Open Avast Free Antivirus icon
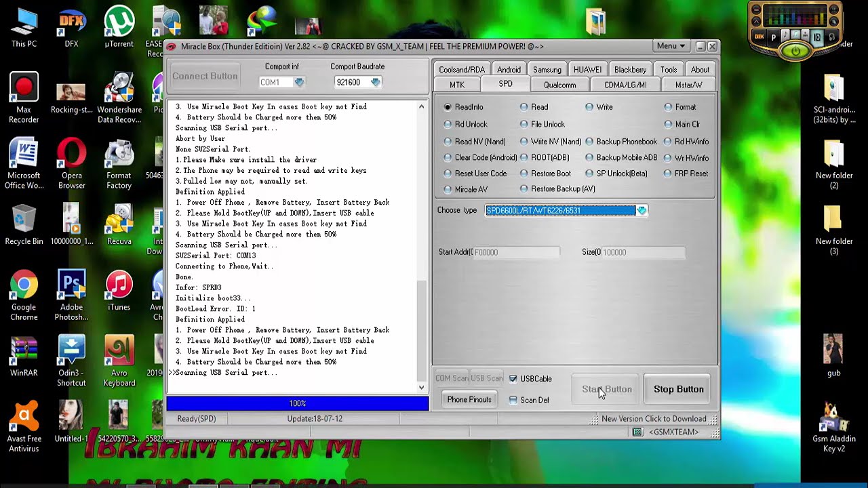This screenshot has height=488, width=868. point(24,428)
